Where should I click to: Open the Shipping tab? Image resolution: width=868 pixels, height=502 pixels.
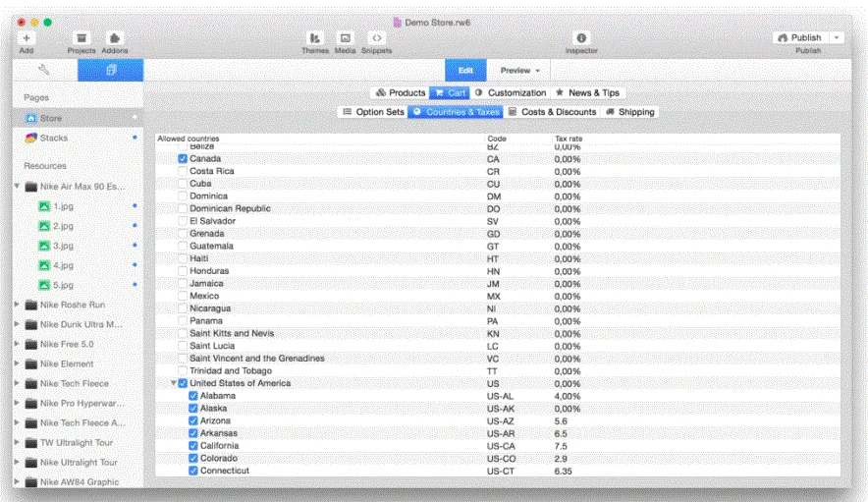[630, 112]
